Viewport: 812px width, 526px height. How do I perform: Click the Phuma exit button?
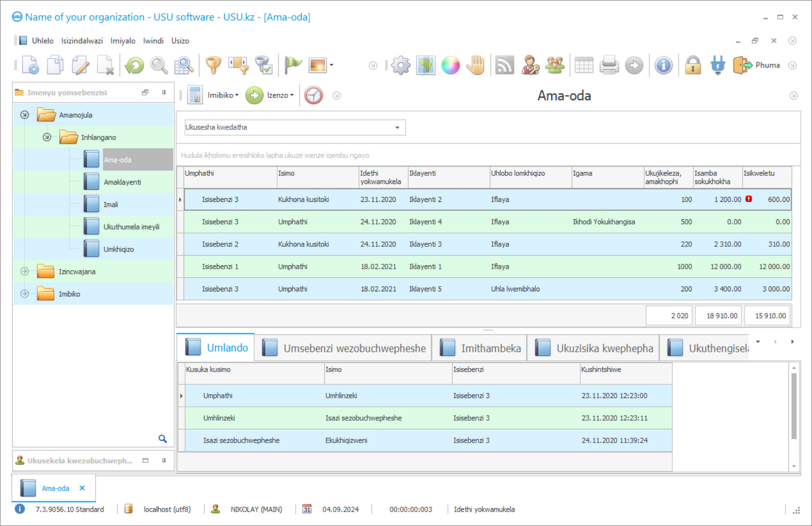[x=757, y=65]
